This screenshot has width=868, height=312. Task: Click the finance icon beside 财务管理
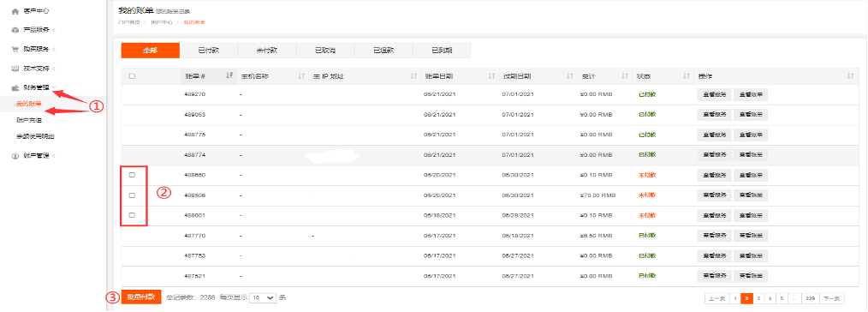pyautogui.click(x=15, y=88)
